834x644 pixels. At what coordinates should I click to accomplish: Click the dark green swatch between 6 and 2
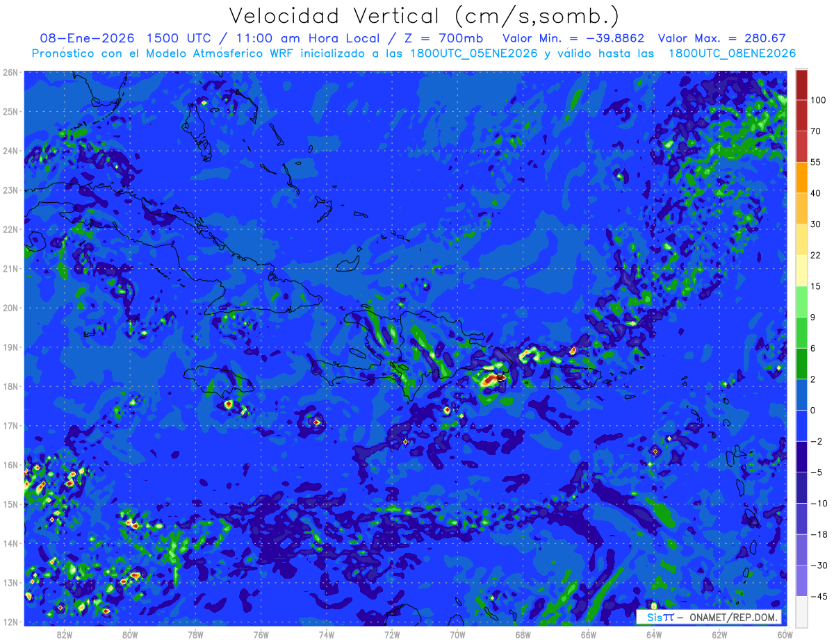801,363
